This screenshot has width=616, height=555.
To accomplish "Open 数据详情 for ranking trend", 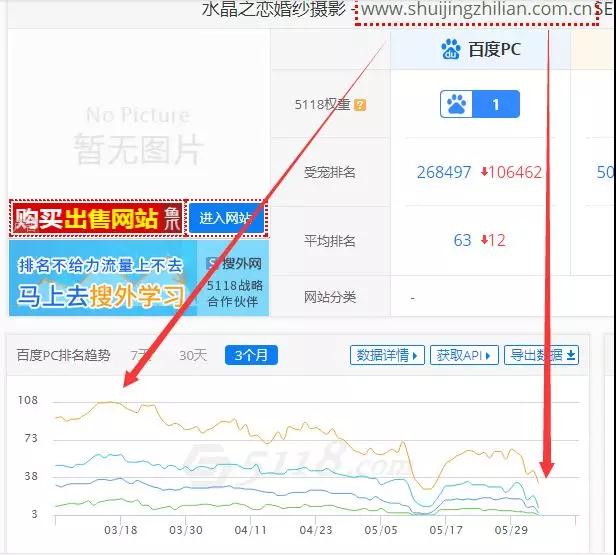I will pyautogui.click(x=387, y=355).
